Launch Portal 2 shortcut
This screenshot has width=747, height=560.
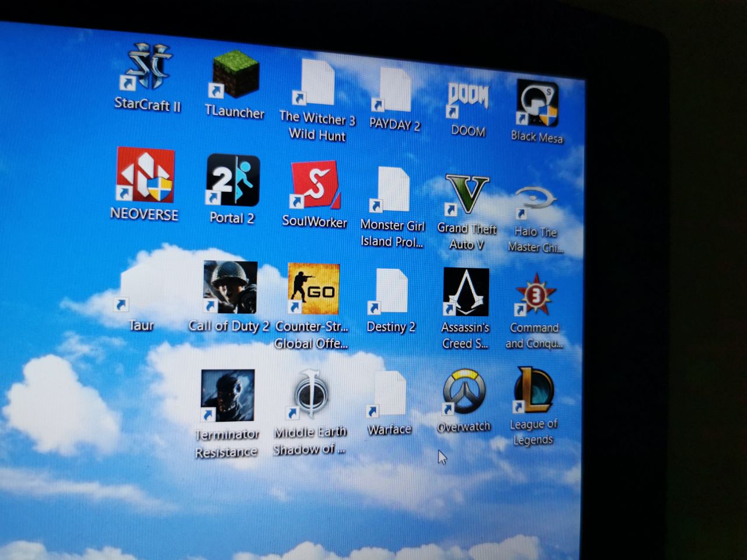click(233, 180)
